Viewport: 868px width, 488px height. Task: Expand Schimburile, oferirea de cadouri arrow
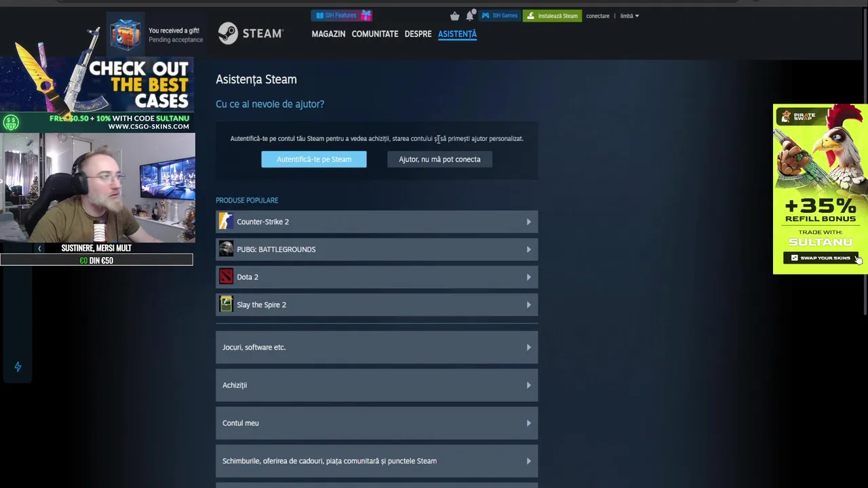pyautogui.click(x=529, y=461)
